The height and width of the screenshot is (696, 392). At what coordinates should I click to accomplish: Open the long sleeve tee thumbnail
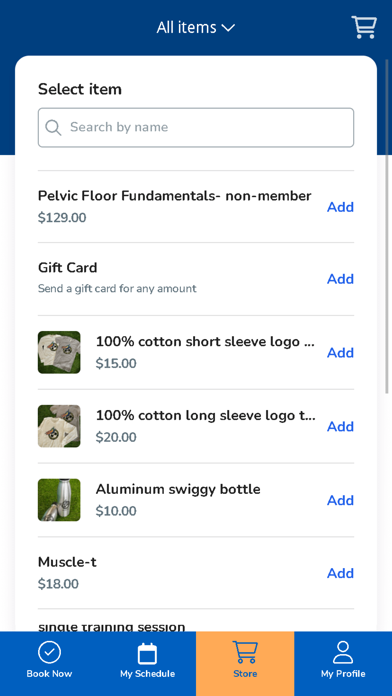point(59,426)
